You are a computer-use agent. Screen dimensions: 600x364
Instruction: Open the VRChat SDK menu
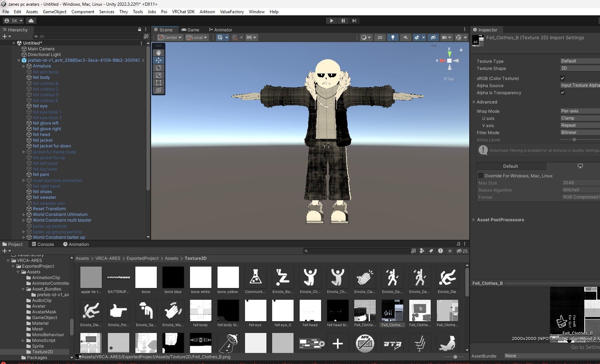tap(183, 12)
